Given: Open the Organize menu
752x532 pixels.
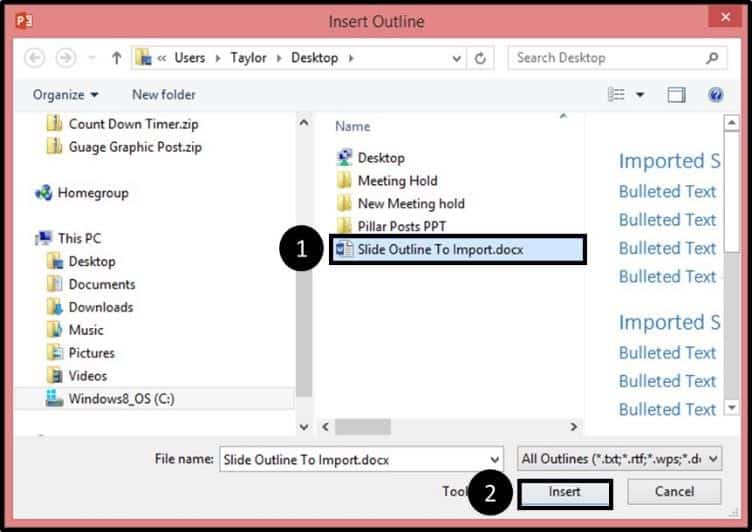Looking at the screenshot, I should tap(65, 95).
